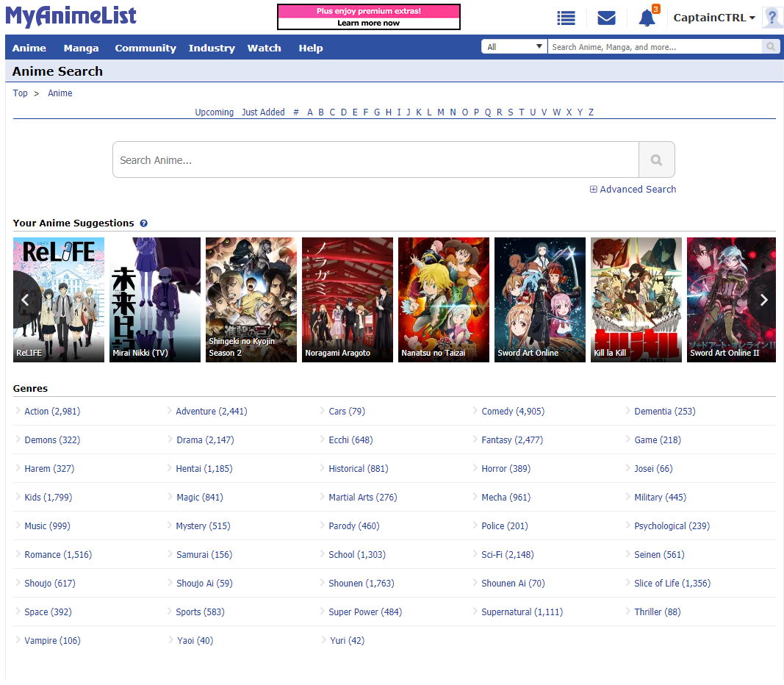The width and height of the screenshot is (784, 685).
Task: Open the All search category dropdown
Action: tap(514, 47)
